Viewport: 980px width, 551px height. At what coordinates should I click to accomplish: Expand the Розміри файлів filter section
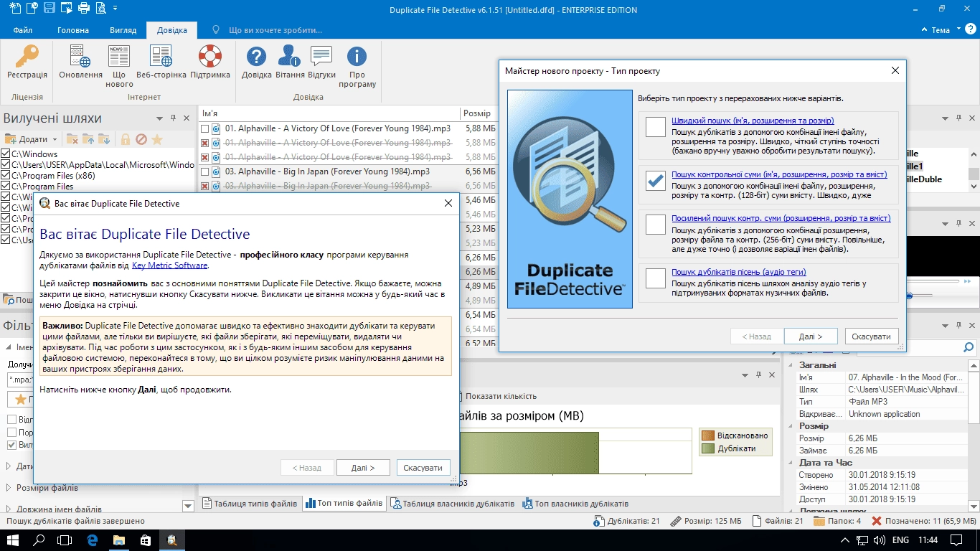[8, 488]
